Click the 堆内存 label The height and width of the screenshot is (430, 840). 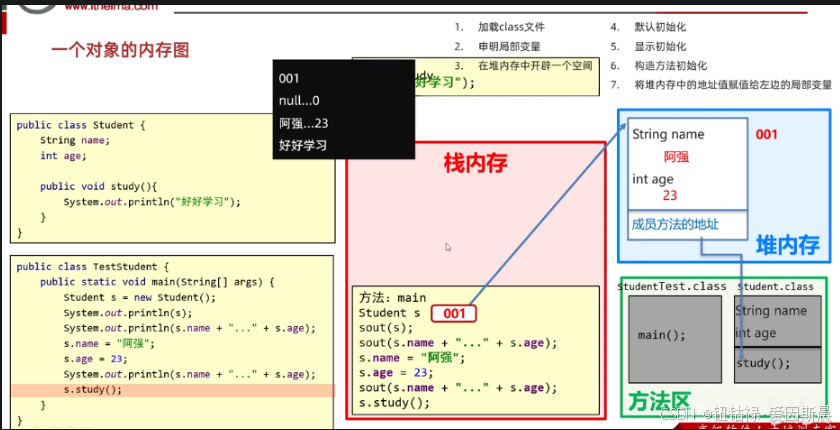pyautogui.click(x=788, y=246)
